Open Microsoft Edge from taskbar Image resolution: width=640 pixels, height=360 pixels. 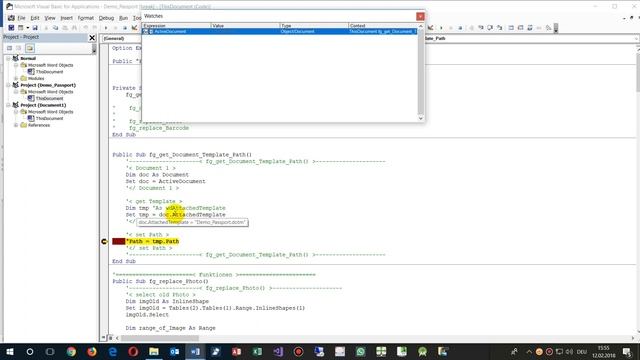coord(113,351)
